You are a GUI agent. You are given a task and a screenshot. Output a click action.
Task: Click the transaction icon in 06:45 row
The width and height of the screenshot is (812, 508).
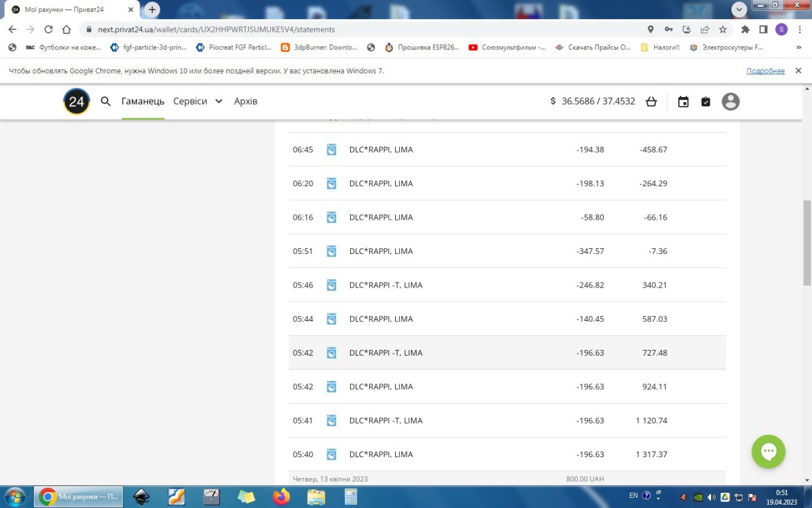coord(331,150)
